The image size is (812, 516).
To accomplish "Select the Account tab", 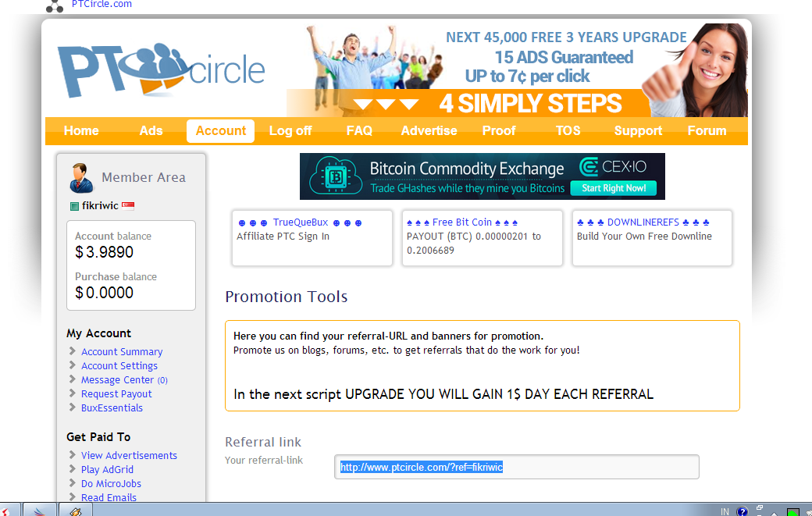I will point(221,131).
